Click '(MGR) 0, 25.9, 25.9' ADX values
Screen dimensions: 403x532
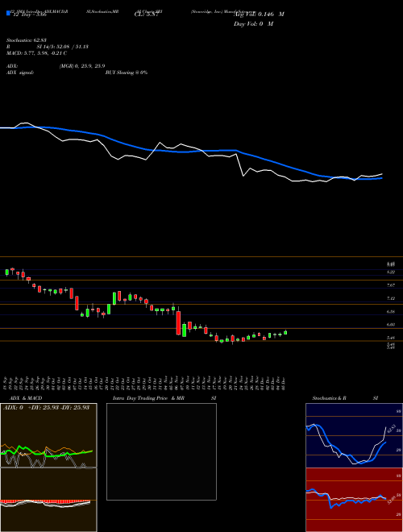82,66
